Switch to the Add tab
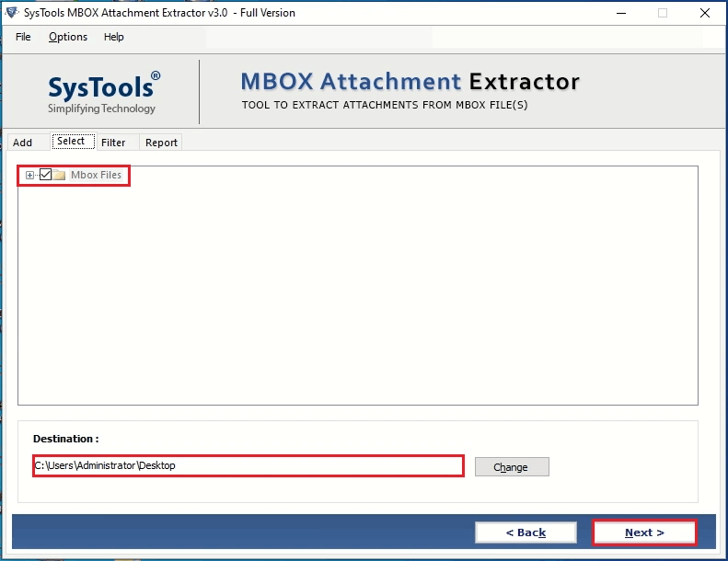Viewport: 728px width, 561px height. [23, 143]
